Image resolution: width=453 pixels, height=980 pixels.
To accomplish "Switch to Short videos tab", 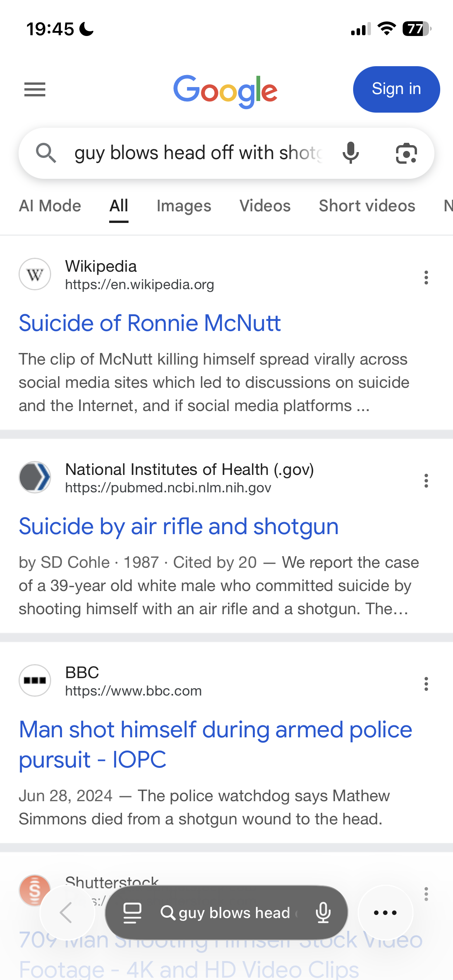I will (367, 206).
